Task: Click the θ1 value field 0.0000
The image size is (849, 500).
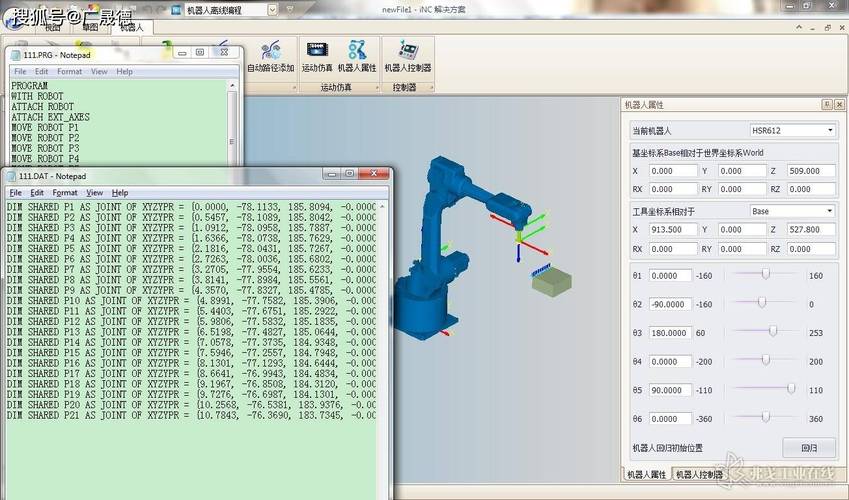Action: click(670, 276)
